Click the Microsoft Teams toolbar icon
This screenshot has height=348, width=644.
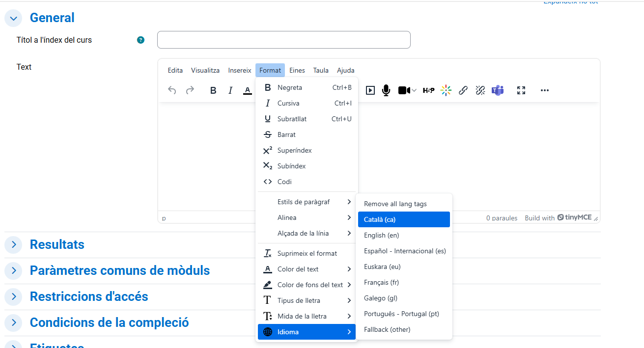498,90
